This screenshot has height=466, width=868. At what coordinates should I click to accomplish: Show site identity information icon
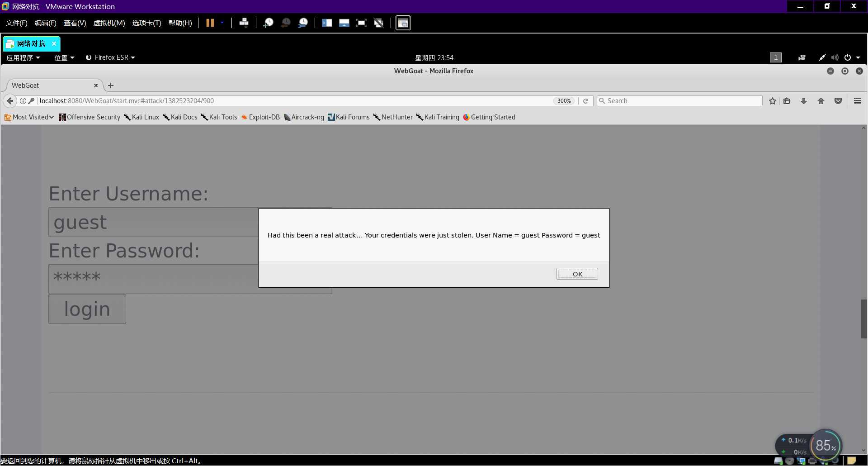click(23, 101)
